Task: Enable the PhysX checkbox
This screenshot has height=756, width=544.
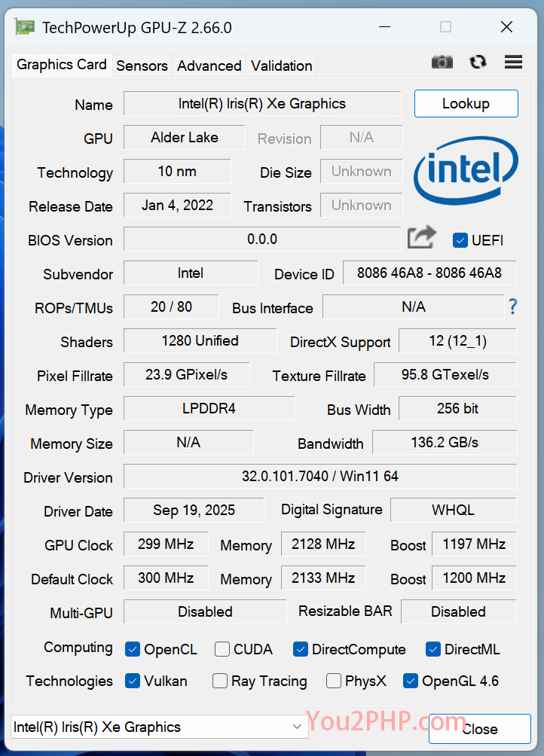Action: (x=333, y=681)
